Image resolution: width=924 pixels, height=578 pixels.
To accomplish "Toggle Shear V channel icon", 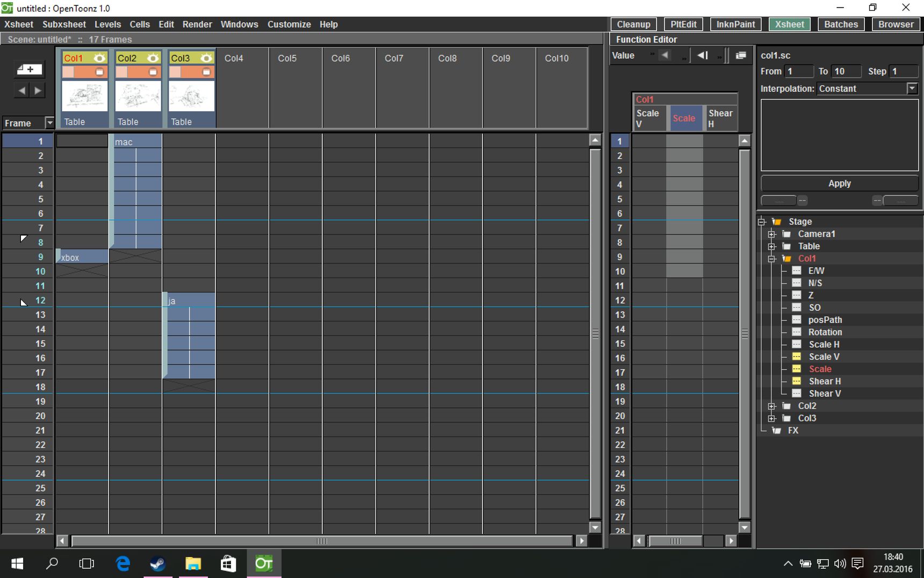I will click(797, 394).
